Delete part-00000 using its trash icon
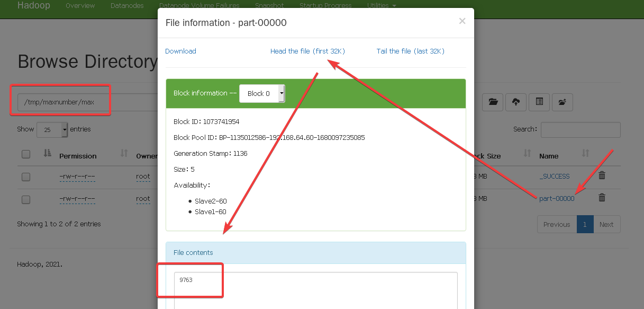This screenshot has height=309, width=644. pos(602,198)
